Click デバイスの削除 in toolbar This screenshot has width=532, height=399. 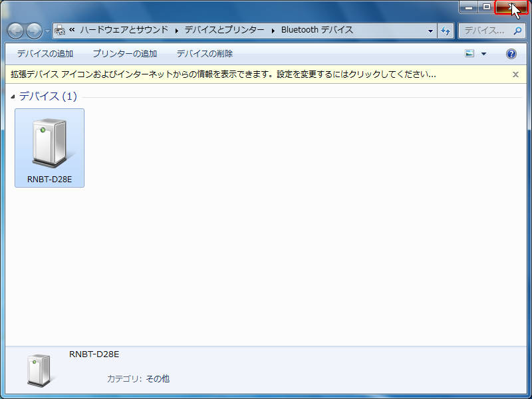pyautogui.click(x=205, y=54)
